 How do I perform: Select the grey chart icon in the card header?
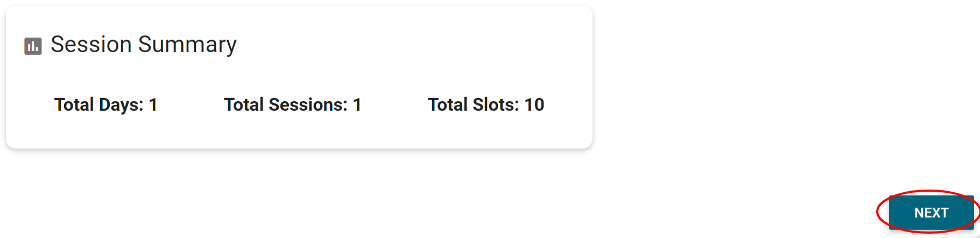[33, 46]
